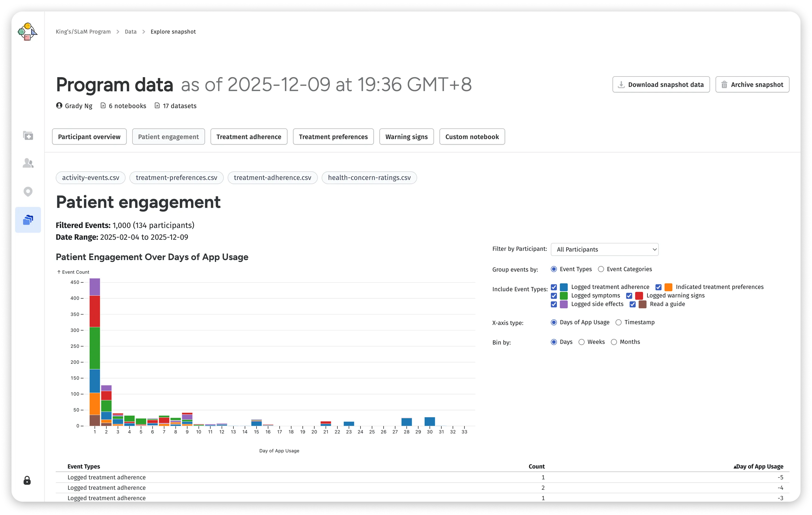Viewport: 812px width, 515px height.
Task: Open the activity-events.csv dataset chip
Action: [90, 178]
